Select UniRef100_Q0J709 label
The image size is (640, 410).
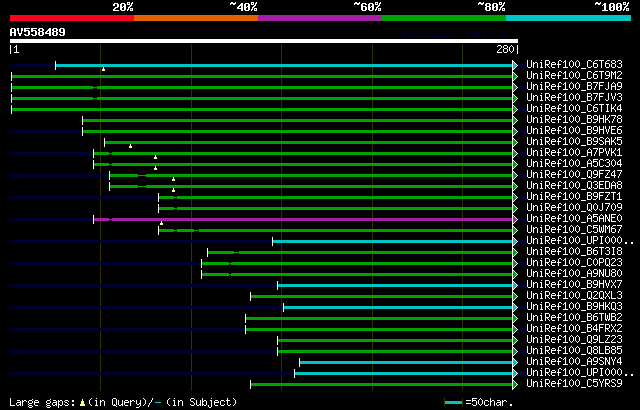(574, 208)
